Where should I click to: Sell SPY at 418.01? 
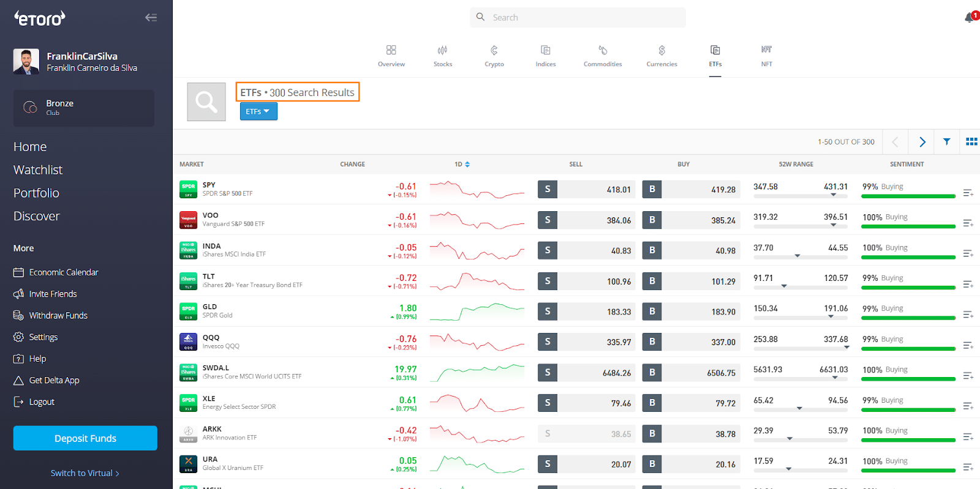click(586, 190)
